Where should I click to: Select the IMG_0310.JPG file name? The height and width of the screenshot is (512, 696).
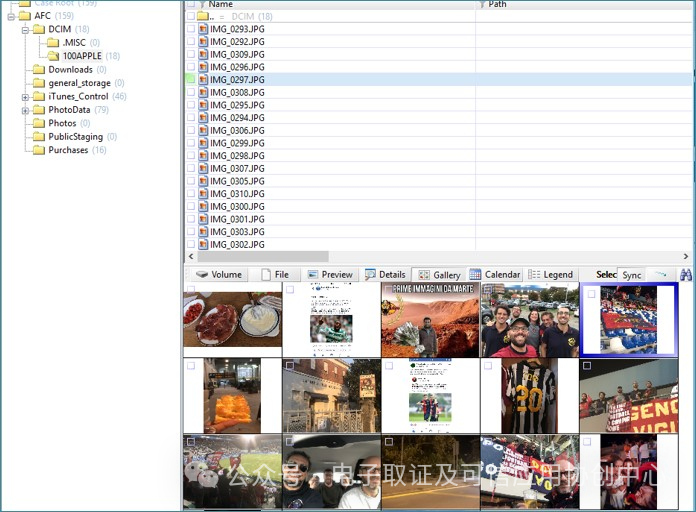click(x=237, y=194)
